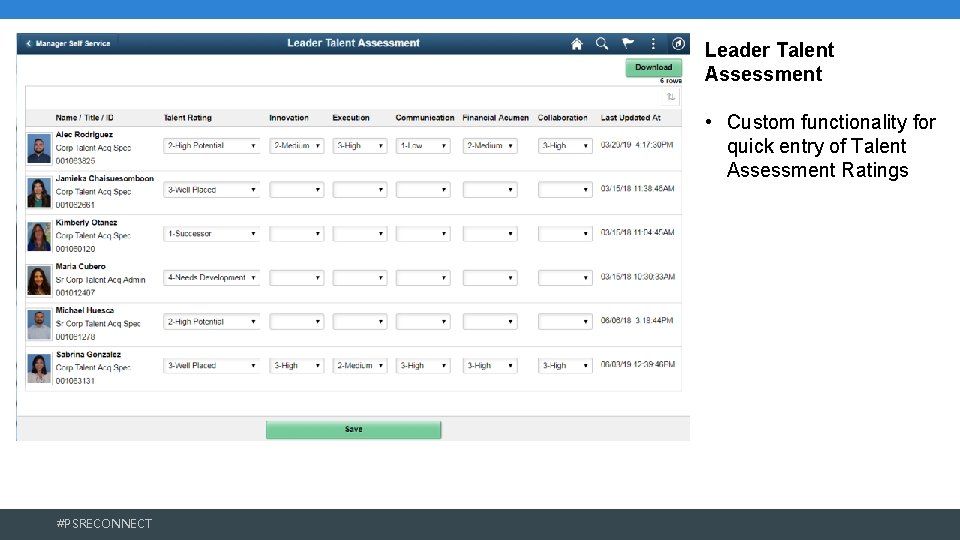This screenshot has height=540, width=960.
Task: Open Alec Rodriguez Execution dropdown
Action: pos(359,146)
